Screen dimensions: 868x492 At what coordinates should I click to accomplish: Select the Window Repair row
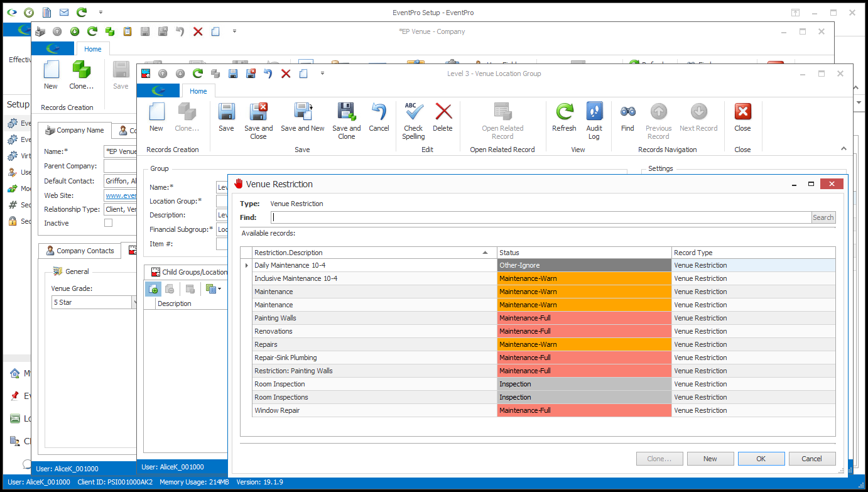[543, 410]
